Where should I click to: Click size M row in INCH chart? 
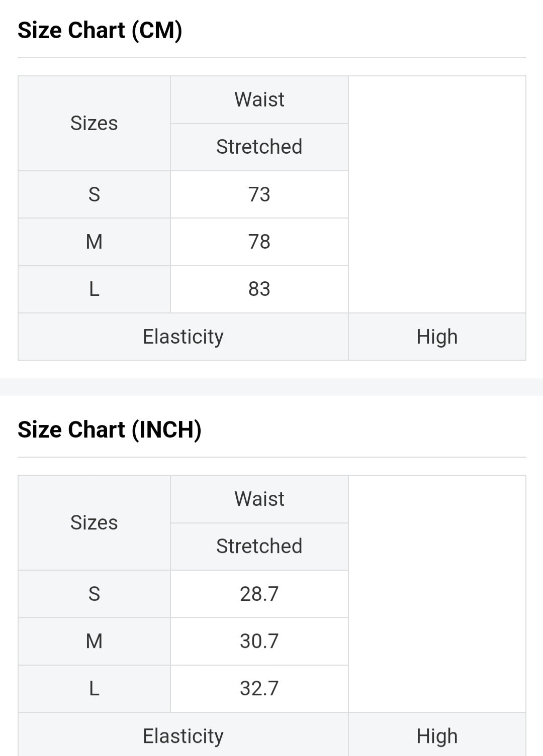[x=94, y=641]
